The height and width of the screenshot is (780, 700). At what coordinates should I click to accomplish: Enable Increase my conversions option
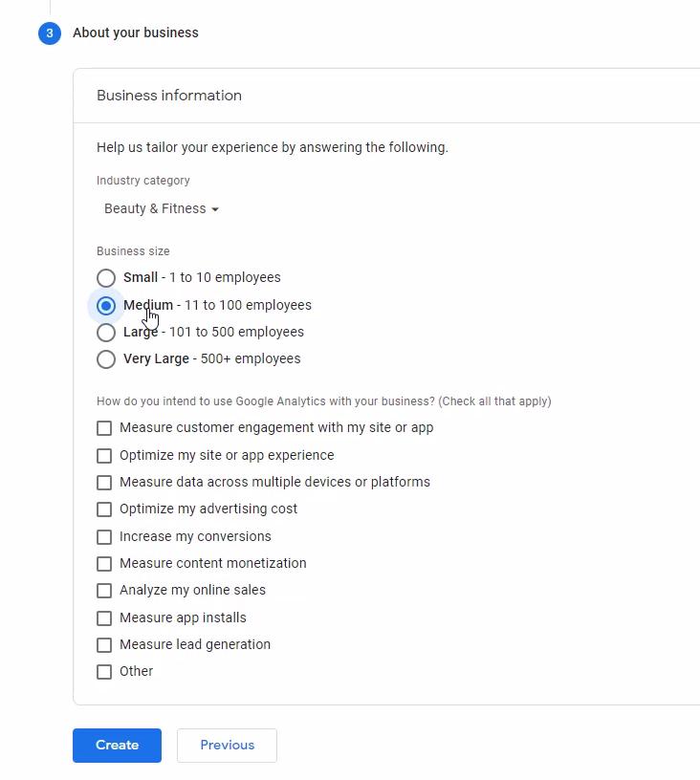[104, 537]
